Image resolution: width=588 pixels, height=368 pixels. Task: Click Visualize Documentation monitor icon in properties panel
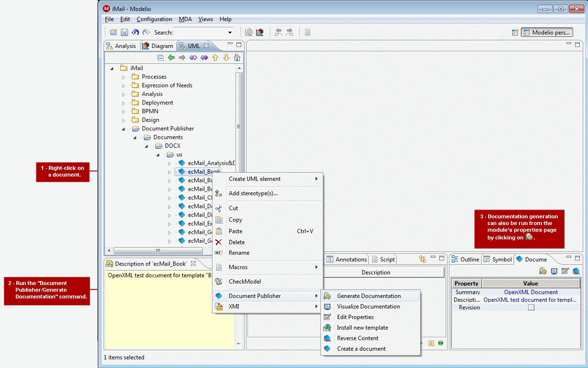click(x=554, y=271)
